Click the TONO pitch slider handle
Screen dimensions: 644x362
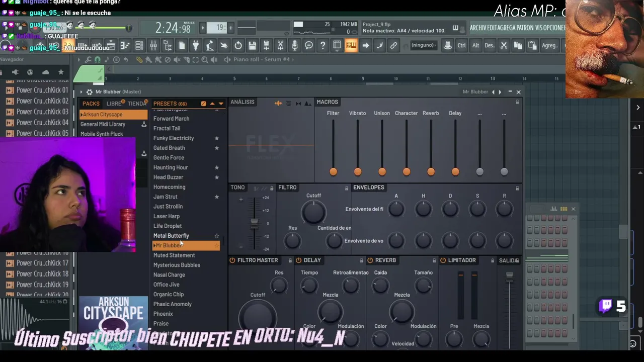255,222
